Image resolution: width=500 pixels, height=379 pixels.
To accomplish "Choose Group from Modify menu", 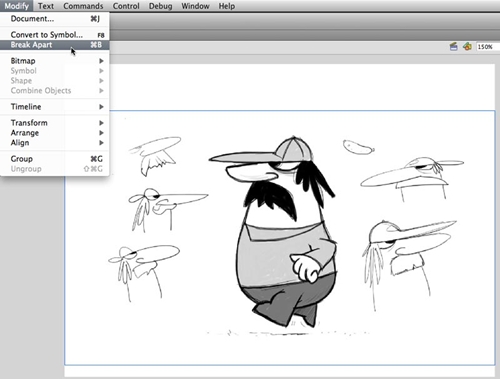I will click(55, 159).
